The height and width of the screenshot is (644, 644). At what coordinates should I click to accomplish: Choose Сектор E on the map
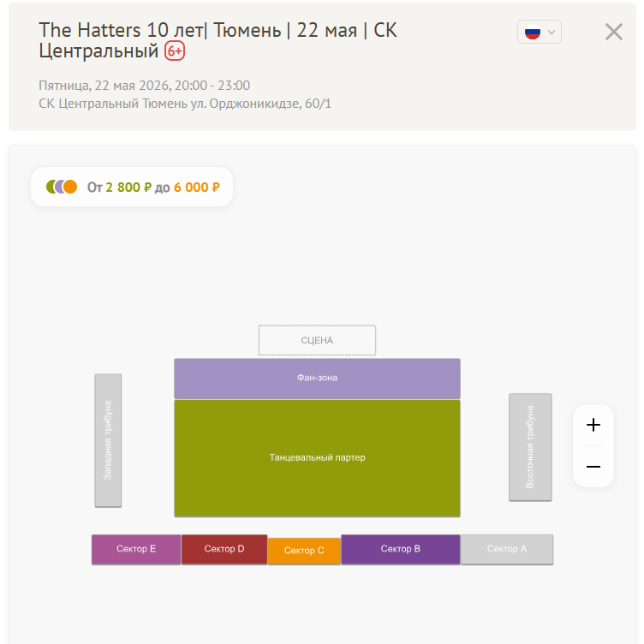point(136,549)
